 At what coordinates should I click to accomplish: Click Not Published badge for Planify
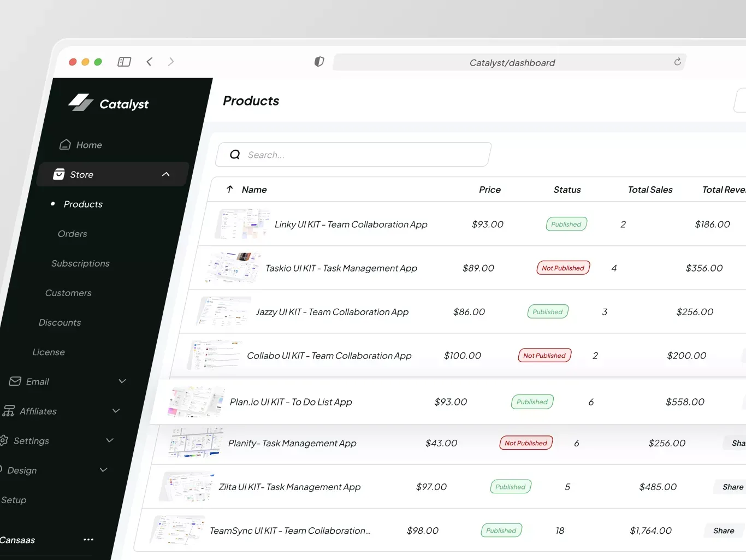tap(526, 443)
